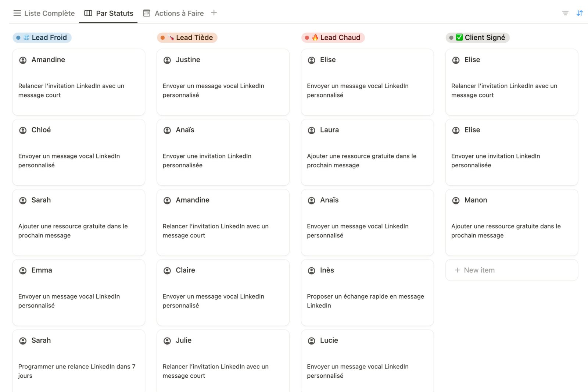Open the filter icon at top right
Image resolution: width=588 pixels, height=392 pixels.
tap(565, 13)
